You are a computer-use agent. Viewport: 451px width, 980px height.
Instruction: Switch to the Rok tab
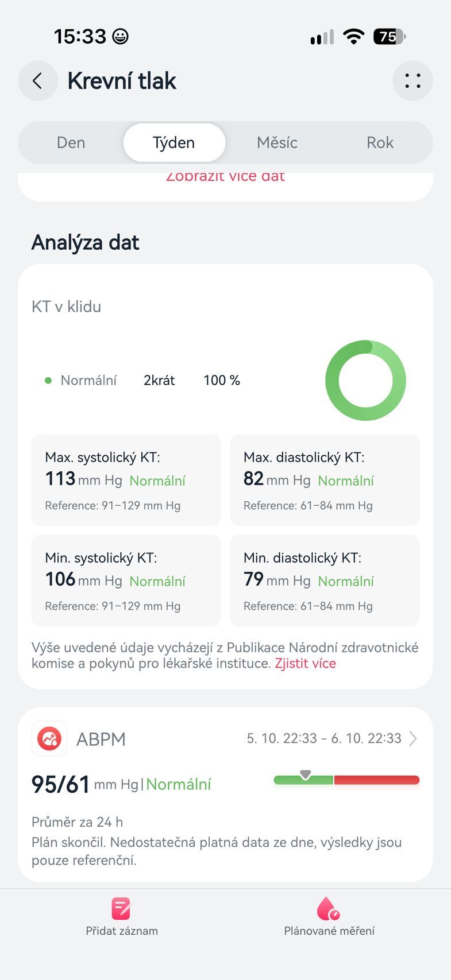click(380, 142)
